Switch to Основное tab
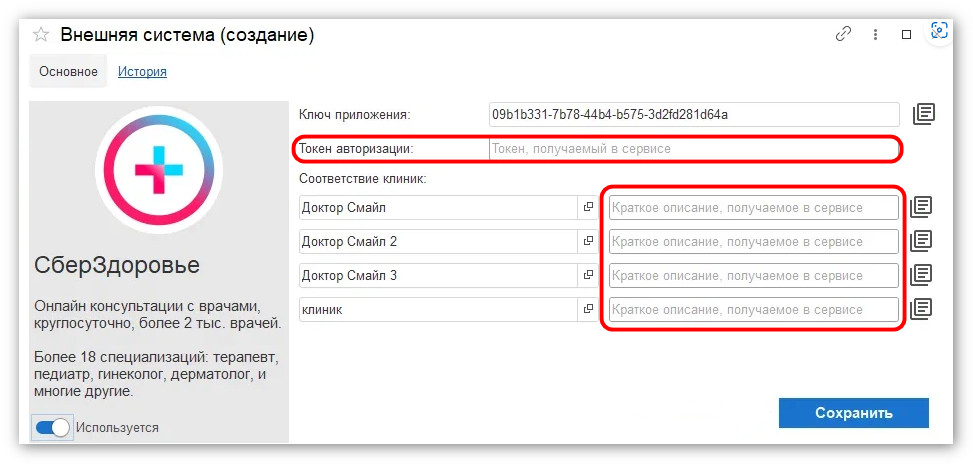This screenshot has height=464, width=973. pyautogui.click(x=68, y=71)
